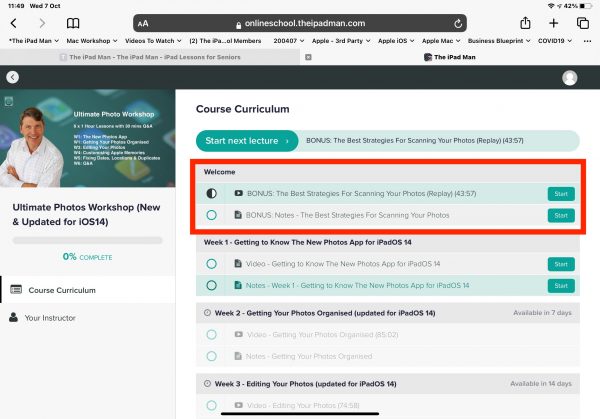
Task: Tap the onlineschool.theipadman.com address bar
Action: pyautogui.click(x=300, y=23)
